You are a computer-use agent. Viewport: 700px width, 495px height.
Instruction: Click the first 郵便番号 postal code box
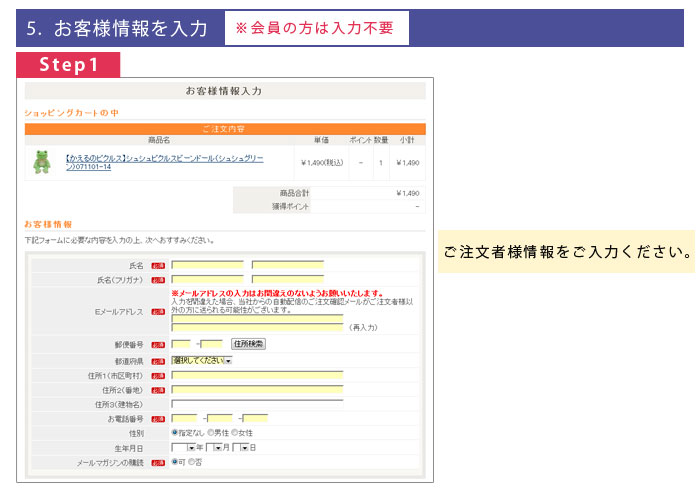pyautogui.click(x=181, y=345)
